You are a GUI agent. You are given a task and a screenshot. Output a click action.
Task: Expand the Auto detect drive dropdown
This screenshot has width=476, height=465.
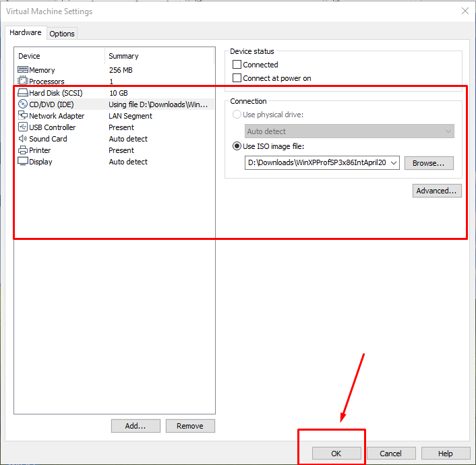click(x=448, y=131)
